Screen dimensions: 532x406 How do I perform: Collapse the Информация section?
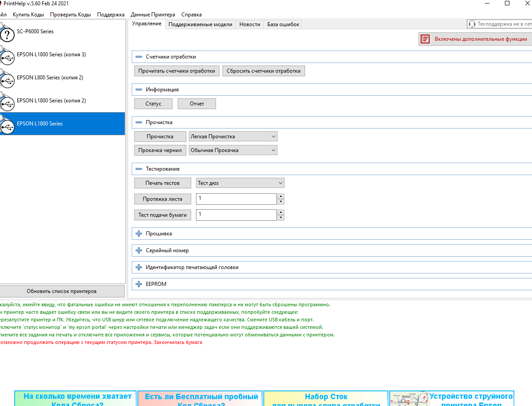tap(139, 90)
